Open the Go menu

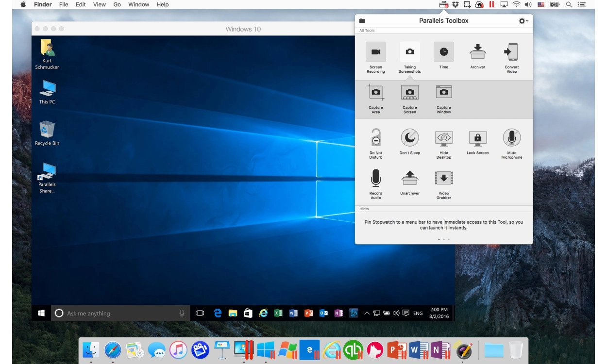point(117,4)
